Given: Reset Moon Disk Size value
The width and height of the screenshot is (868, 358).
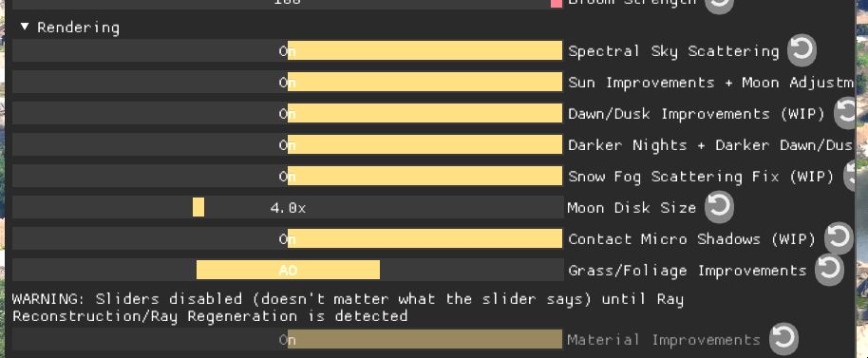Looking at the screenshot, I should 719,207.
